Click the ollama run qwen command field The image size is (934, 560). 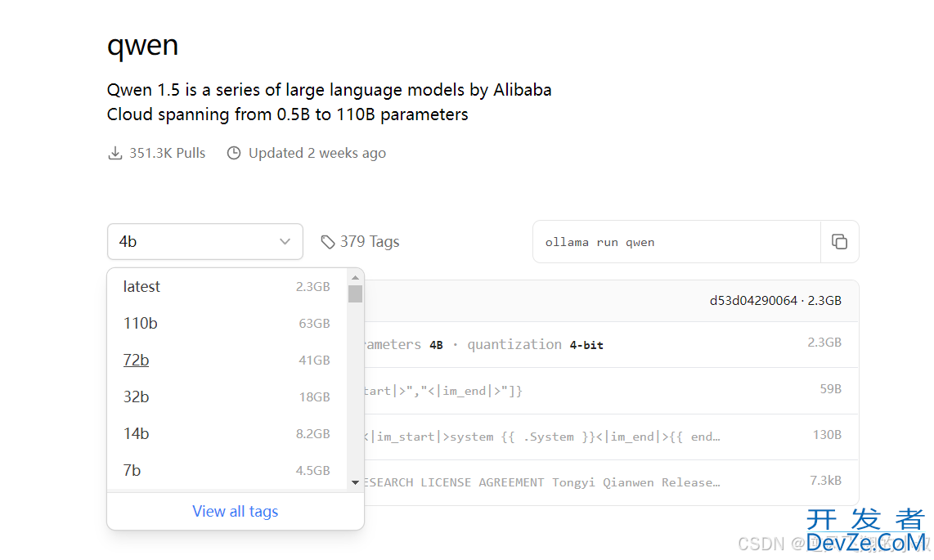[676, 242]
